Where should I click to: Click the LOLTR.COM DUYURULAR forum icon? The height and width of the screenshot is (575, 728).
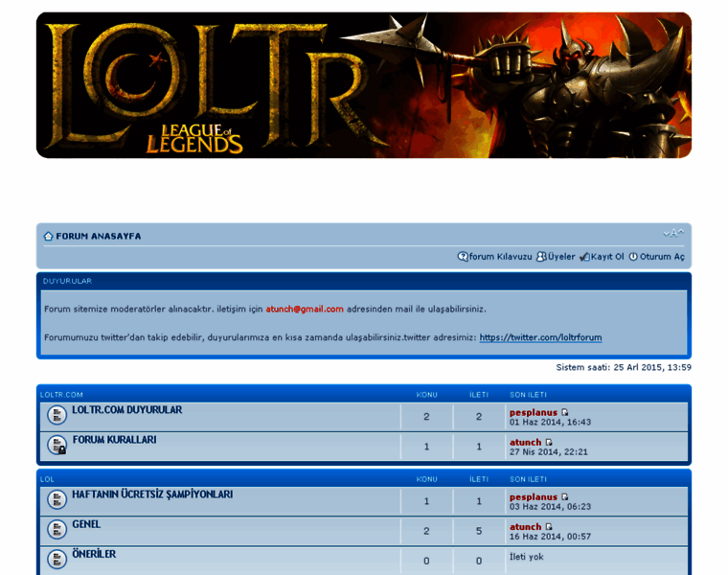[x=57, y=415]
